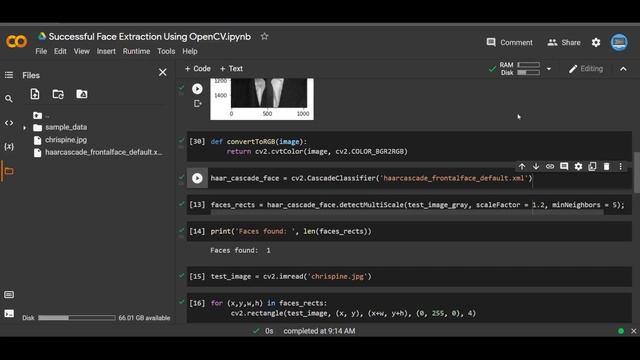
Task: Open the Edit menu
Action: tap(60, 51)
